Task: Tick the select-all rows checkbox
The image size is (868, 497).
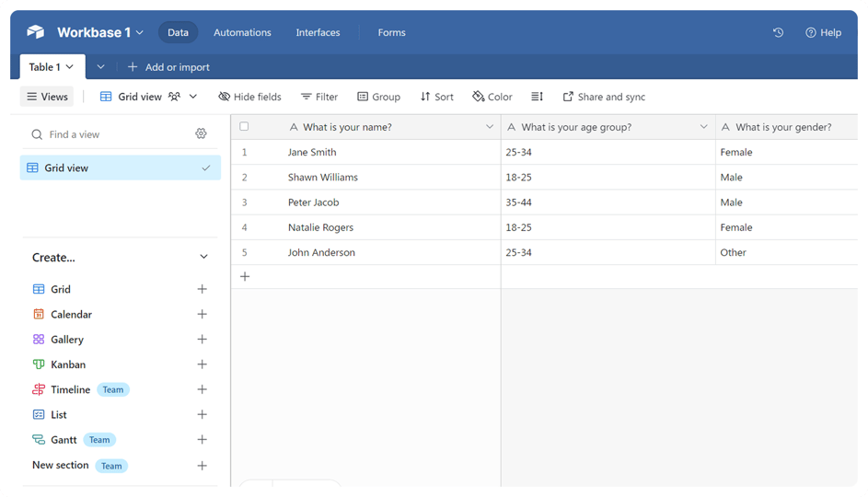Action: tap(244, 127)
